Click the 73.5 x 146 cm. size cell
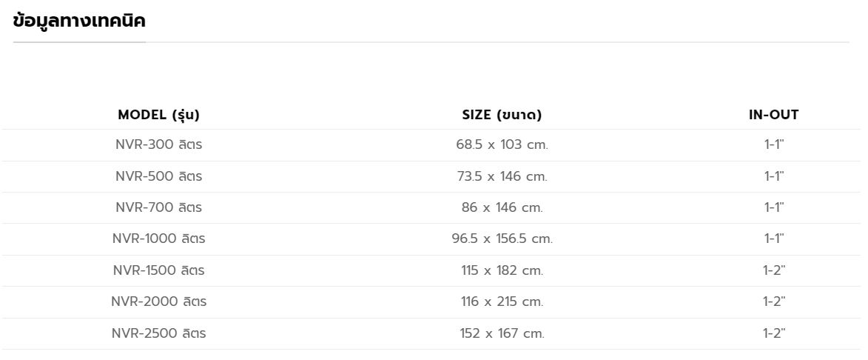The height and width of the screenshot is (360, 868). pos(502,176)
